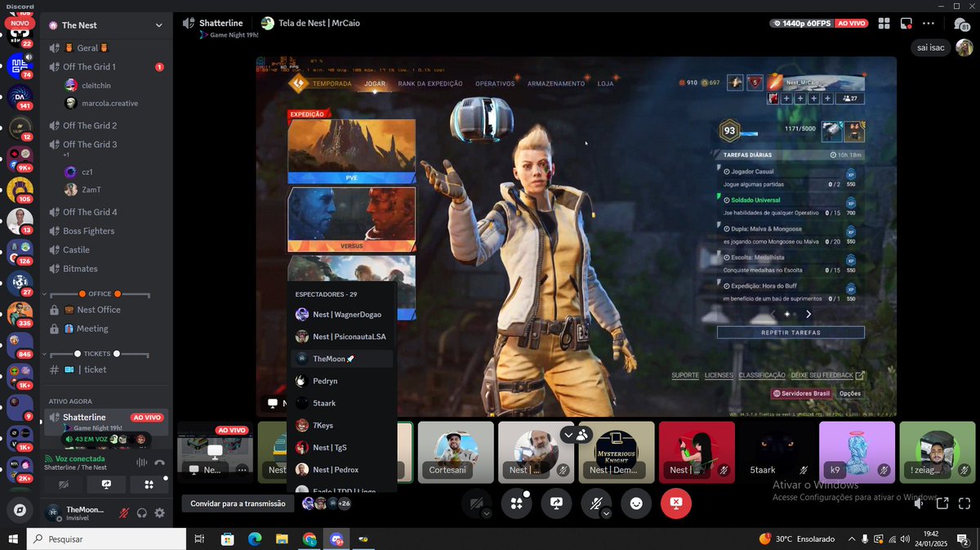This screenshot has height=550, width=980.
Task: Open the Windows Start menu
Action: (x=13, y=539)
